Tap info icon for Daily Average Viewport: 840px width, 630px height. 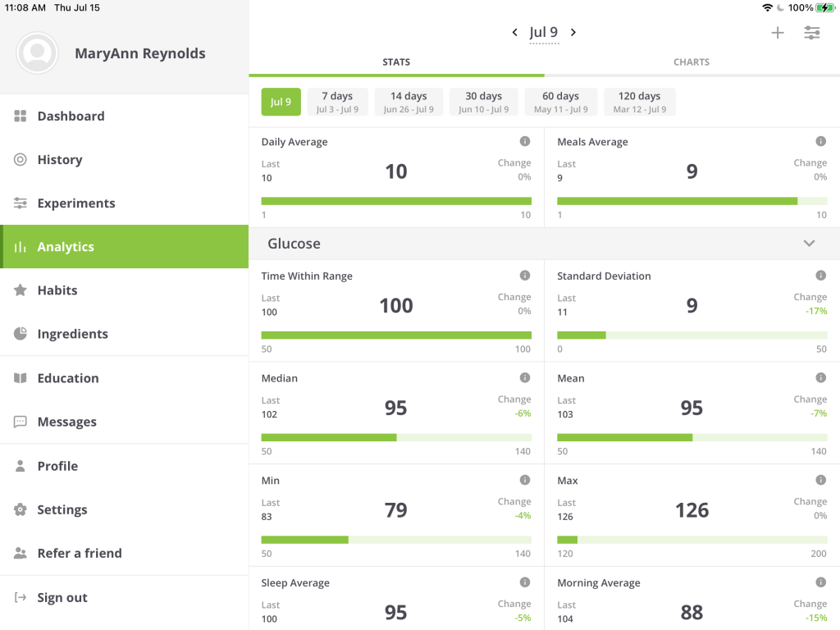click(525, 141)
